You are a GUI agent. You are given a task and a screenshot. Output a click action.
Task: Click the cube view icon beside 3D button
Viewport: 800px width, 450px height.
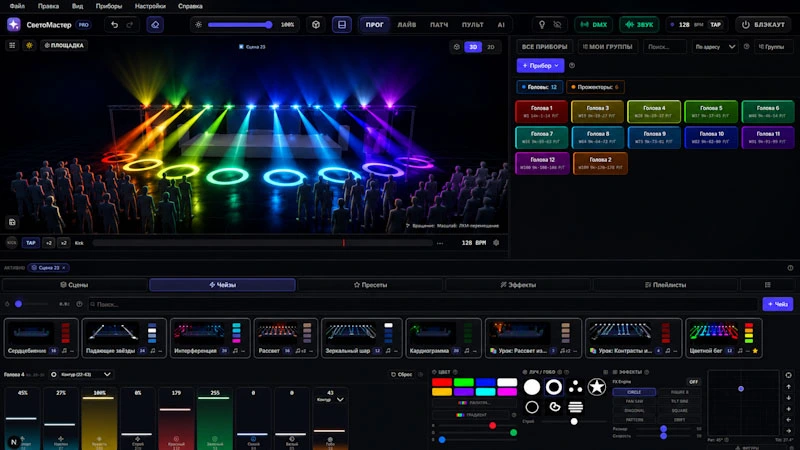coord(457,47)
